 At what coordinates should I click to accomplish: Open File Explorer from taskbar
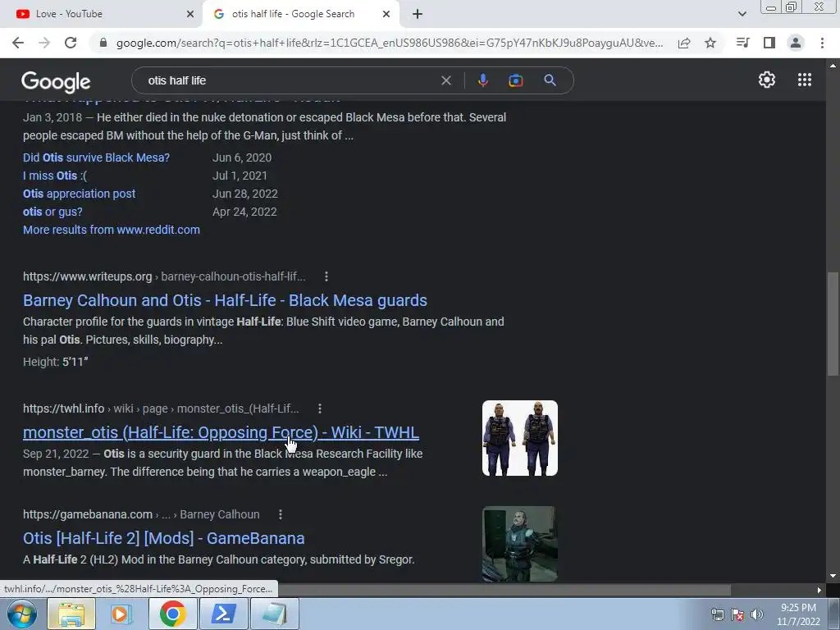point(71,614)
